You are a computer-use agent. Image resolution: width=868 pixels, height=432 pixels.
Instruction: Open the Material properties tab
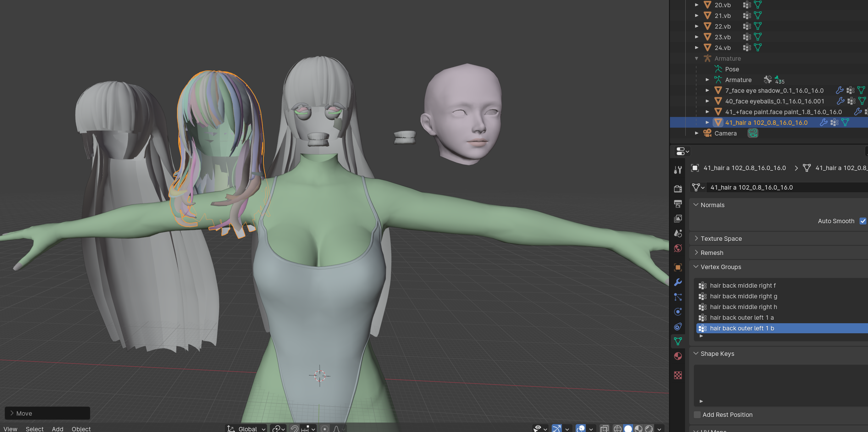(678, 357)
